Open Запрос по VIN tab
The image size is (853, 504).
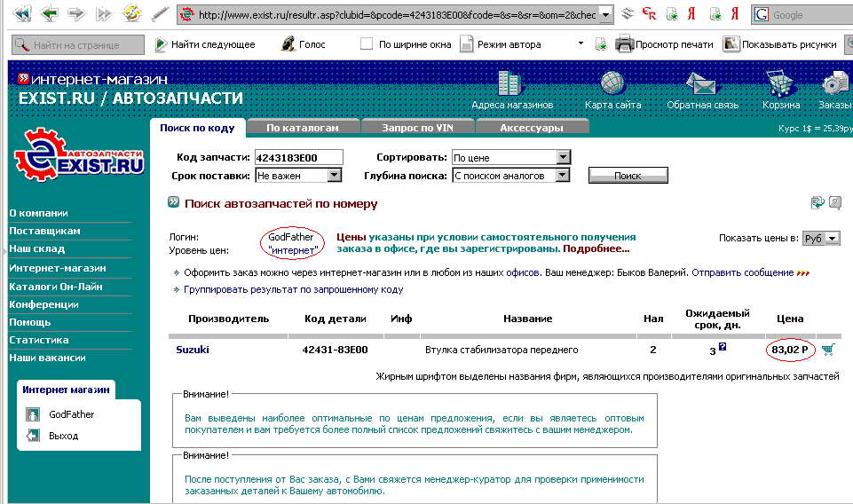click(417, 128)
